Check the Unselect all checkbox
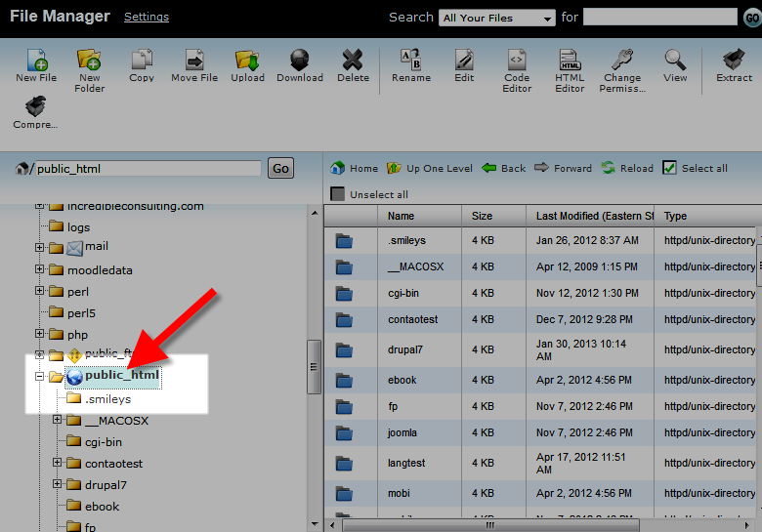This screenshot has height=532, width=762. (x=337, y=194)
